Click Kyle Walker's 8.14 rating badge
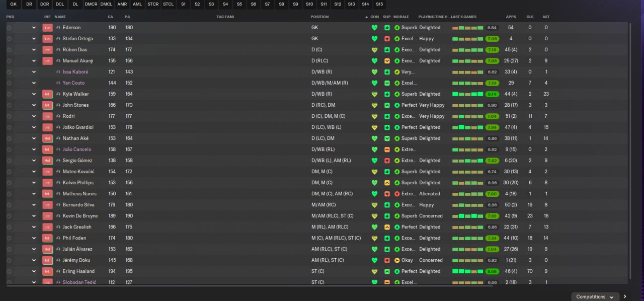644x301 pixels. tap(492, 94)
